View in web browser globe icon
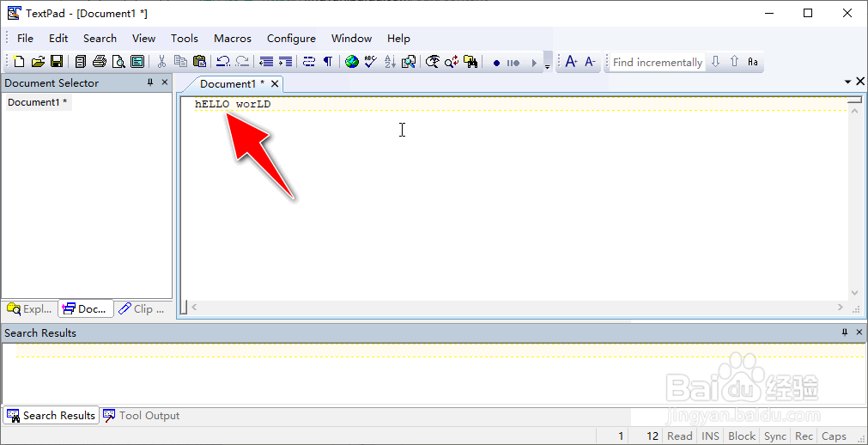Image resolution: width=868 pixels, height=445 pixels. (x=352, y=62)
